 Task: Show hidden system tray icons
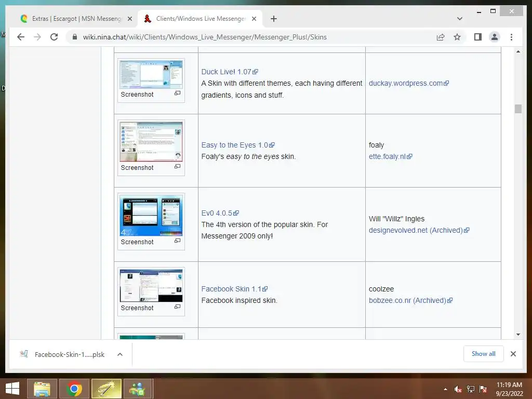[445, 389]
